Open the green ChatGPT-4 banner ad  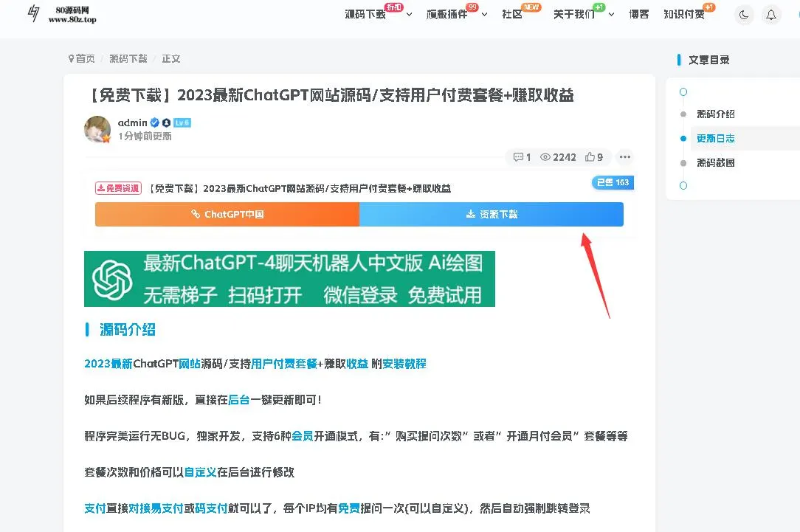point(289,279)
